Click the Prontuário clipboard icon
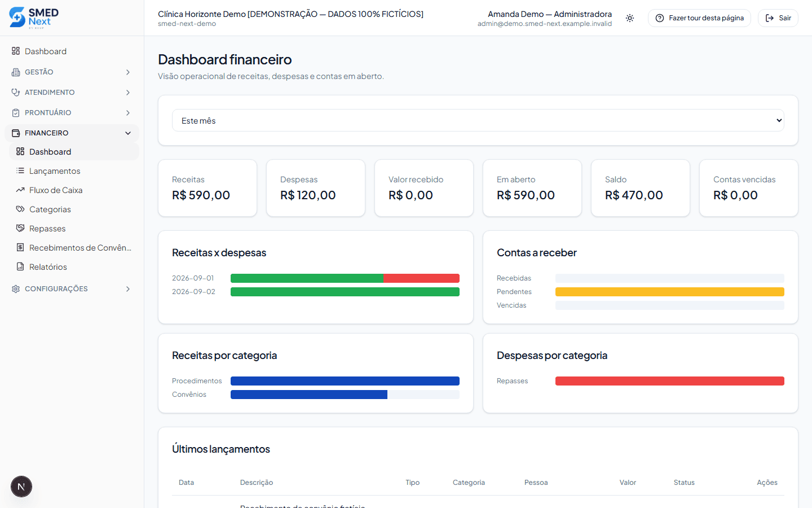The height and width of the screenshot is (508, 812). 16,113
